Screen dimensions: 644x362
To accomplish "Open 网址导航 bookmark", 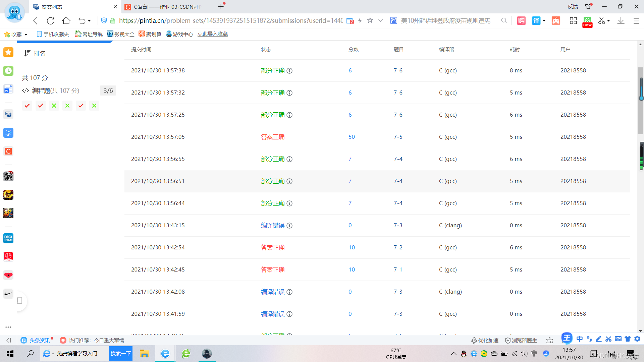I will (89, 34).
